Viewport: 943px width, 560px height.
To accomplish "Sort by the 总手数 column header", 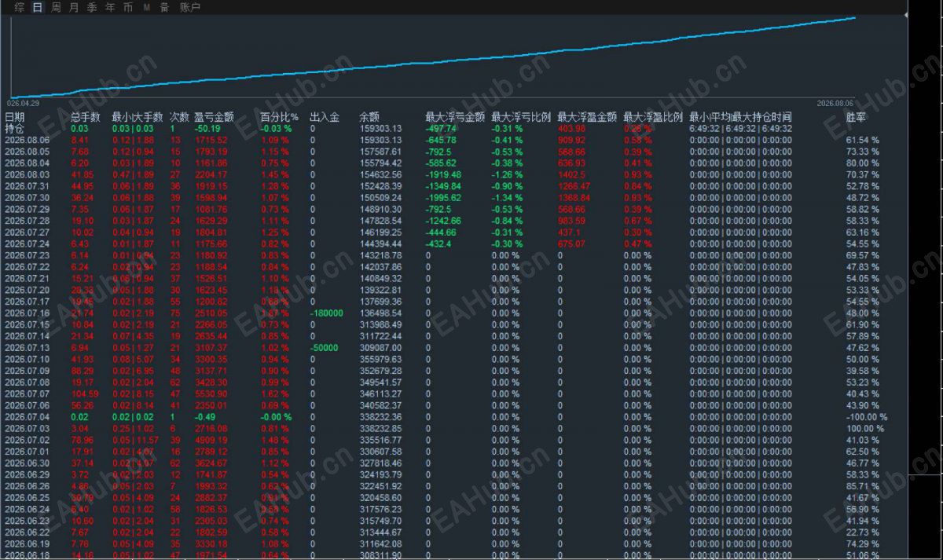I will pyautogui.click(x=86, y=117).
